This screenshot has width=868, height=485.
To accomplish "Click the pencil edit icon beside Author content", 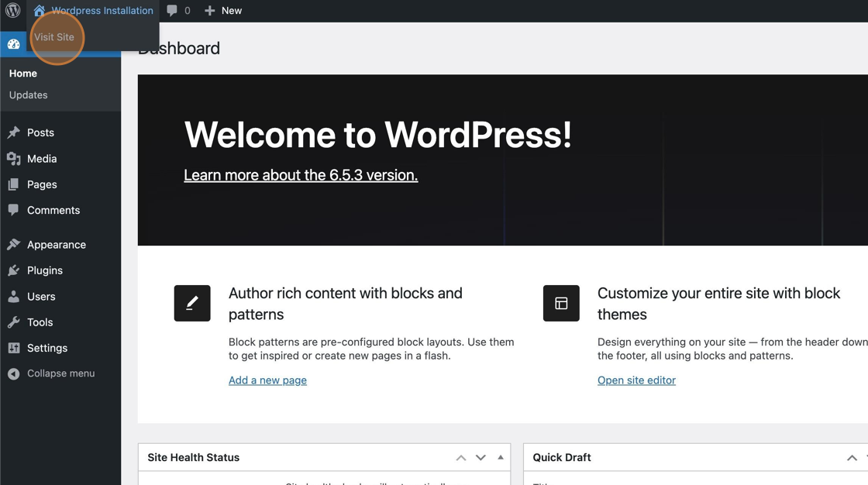I will pyautogui.click(x=192, y=303).
